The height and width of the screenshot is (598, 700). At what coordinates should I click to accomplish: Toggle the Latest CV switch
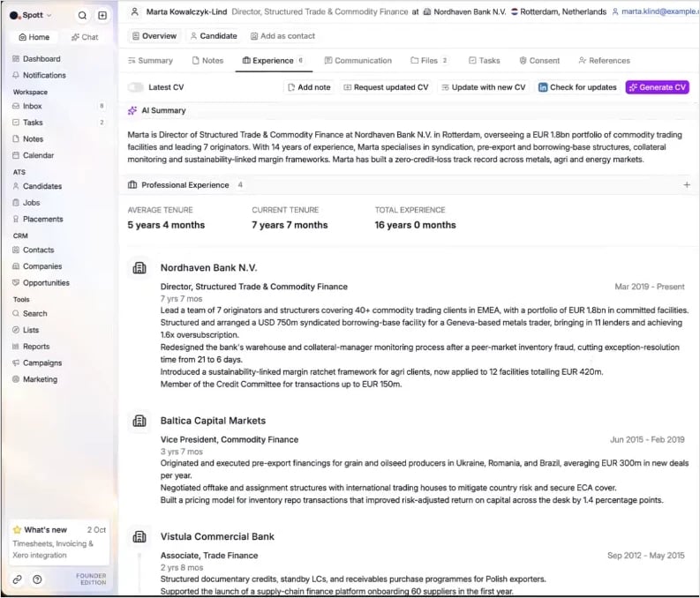tap(136, 87)
